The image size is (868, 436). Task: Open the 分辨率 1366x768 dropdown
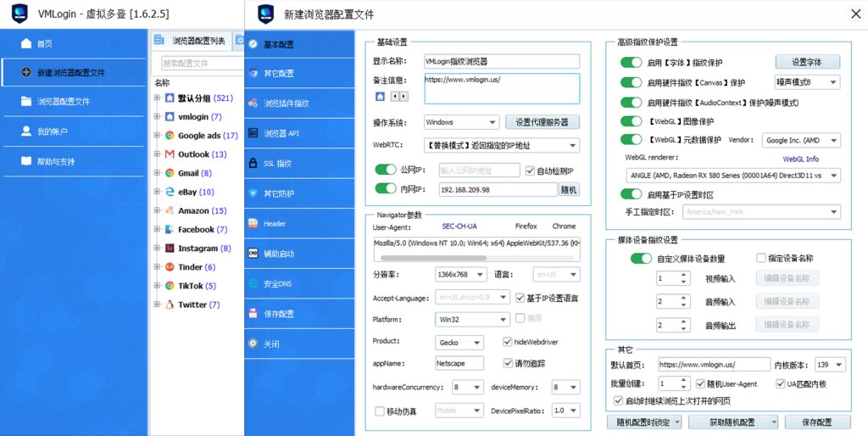460,274
